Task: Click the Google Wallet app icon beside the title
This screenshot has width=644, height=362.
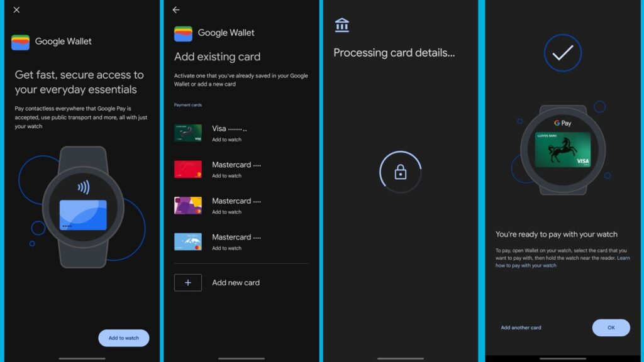Action: point(19,41)
